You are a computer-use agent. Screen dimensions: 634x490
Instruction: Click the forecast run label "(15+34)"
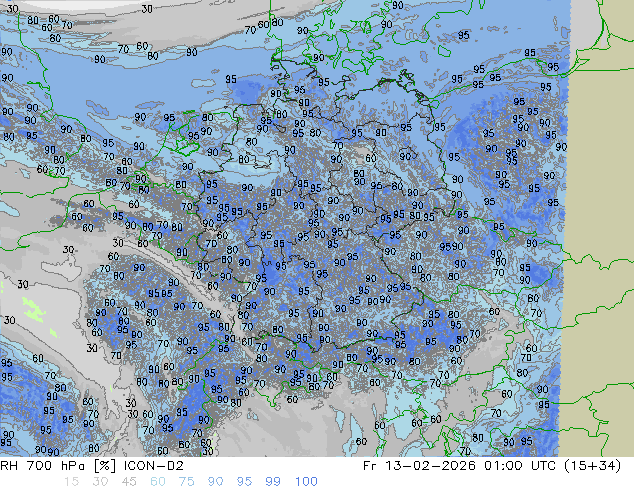592,466
